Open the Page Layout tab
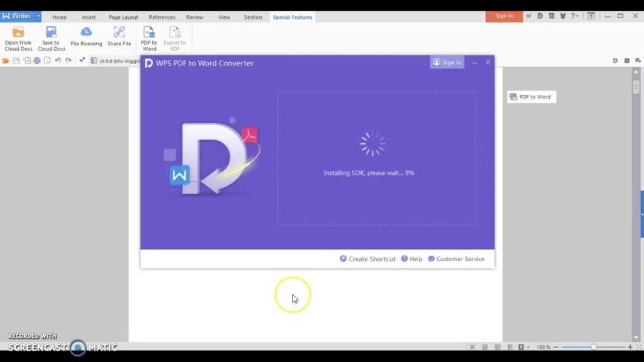The image size is (644, 362). [123, 17]
